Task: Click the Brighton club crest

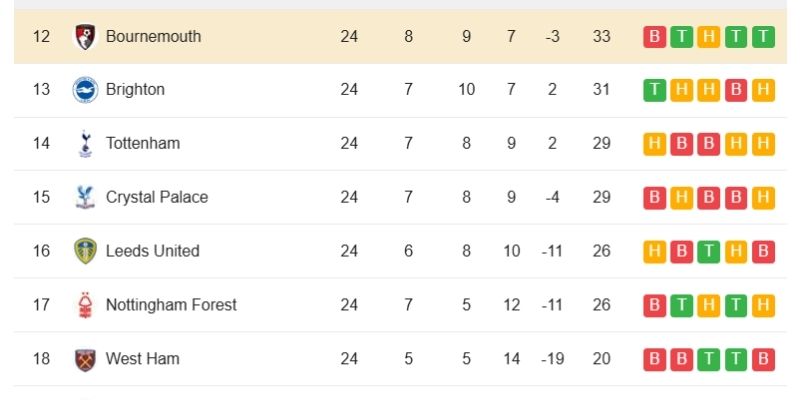Action: click(85, 90)
